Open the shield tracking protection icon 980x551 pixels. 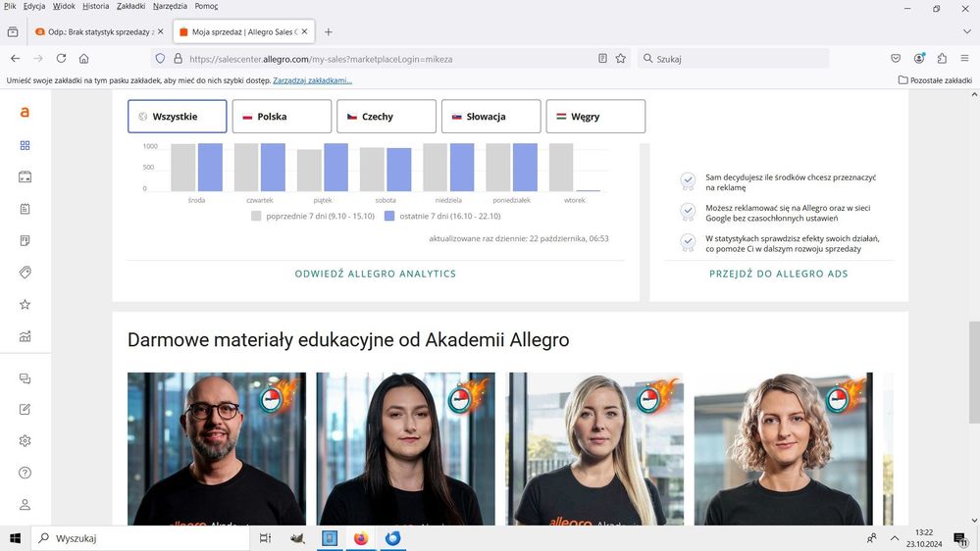tap(161, 59)
